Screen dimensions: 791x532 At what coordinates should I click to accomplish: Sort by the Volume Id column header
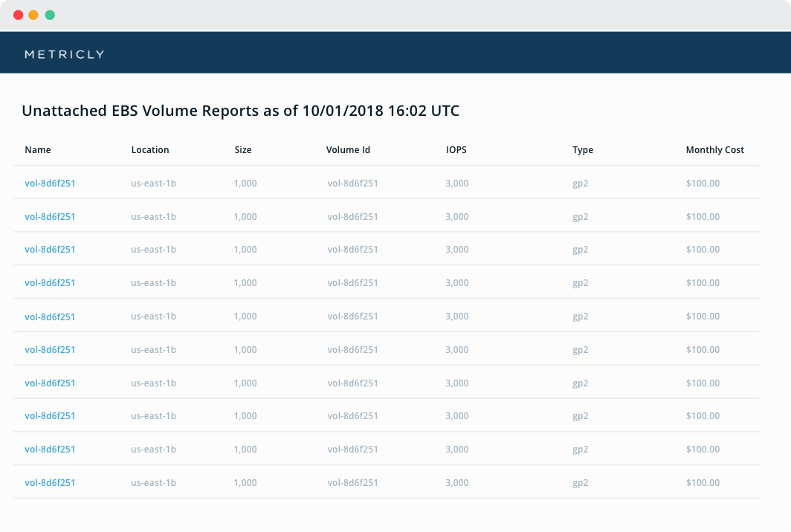348,150
